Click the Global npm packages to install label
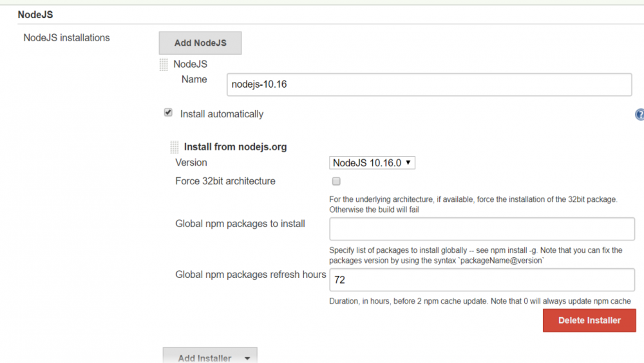The height and width of the screenshot is (363, 644). pyautogui.click(x=240, y=224)
